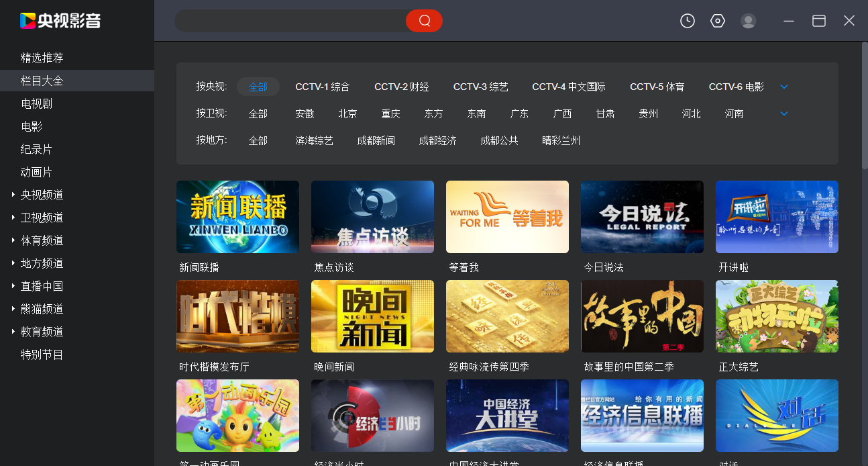The image size is (868, 466).
Task: Select 全部 in the 按央视 filter row
Action: click(258, 86)
